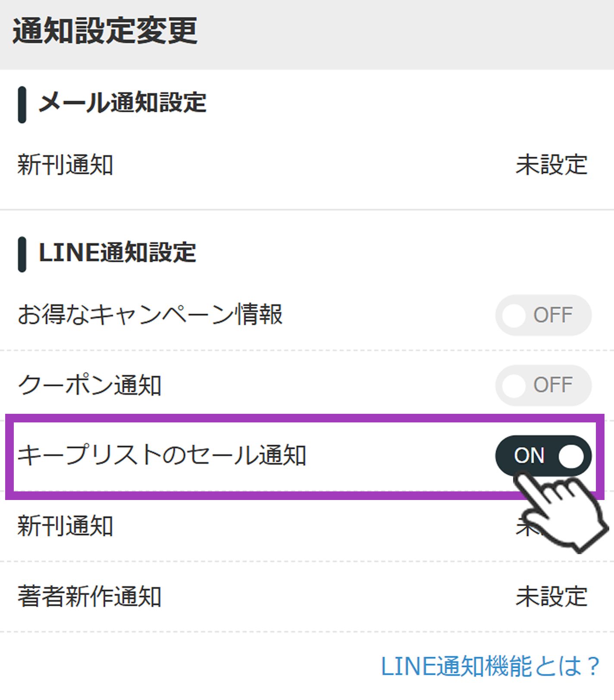Screen dimensions: 614x700
Task: Click the クーポン通知 label text
Action: coord(90,385)
